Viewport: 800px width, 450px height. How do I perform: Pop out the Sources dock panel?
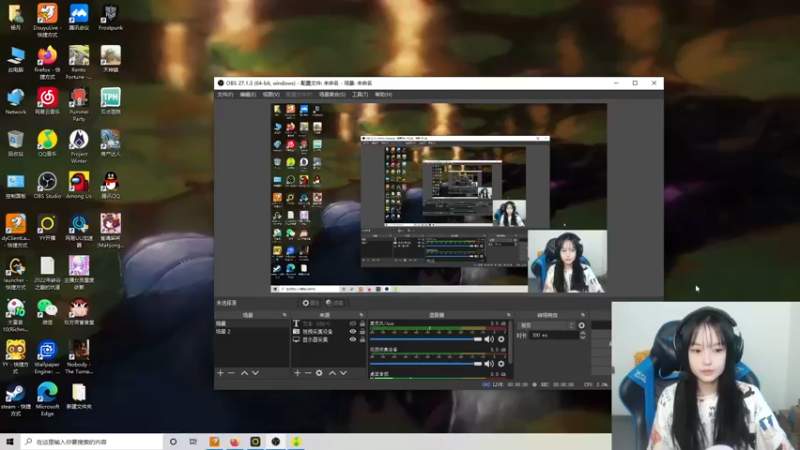click(361, 315)
